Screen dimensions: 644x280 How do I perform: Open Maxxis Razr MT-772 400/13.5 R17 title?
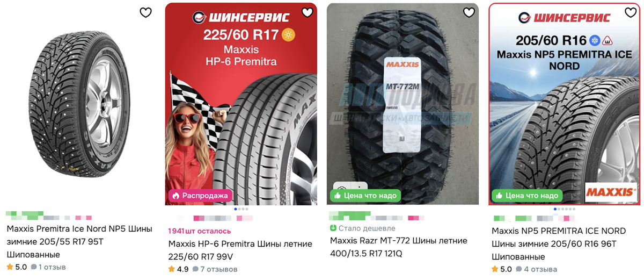click(399, 247)
